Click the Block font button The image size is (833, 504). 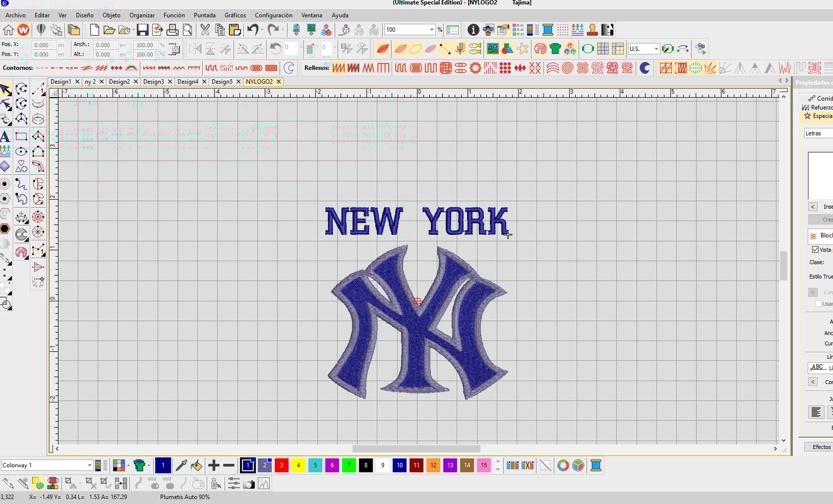click(x=821, y=236)
